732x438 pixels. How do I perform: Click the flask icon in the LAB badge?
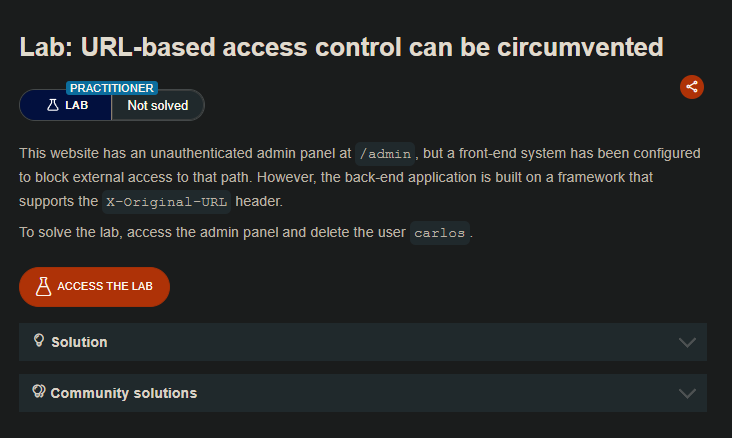(x=53, y=105)
